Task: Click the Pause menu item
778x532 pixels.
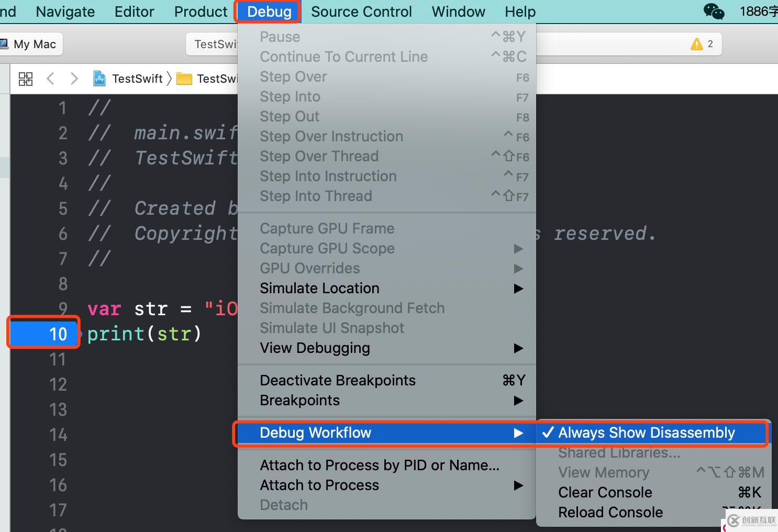Action: [x=386, y=37]
